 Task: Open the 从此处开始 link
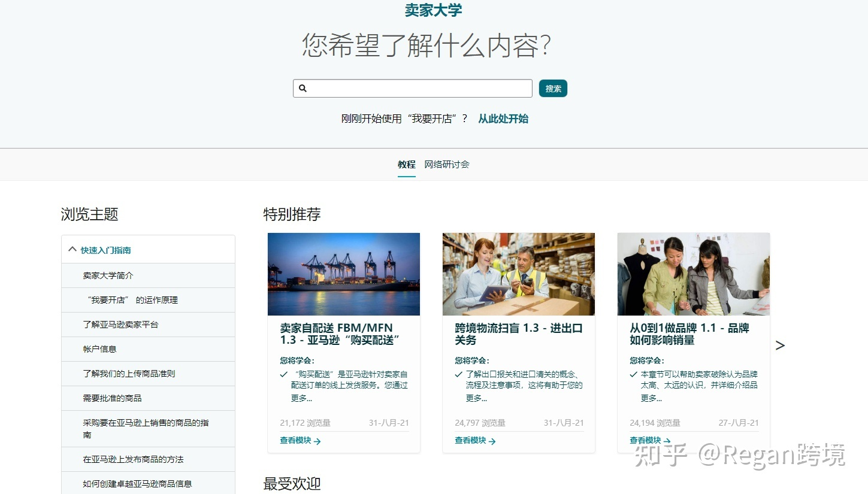click(x=503, y=119)
